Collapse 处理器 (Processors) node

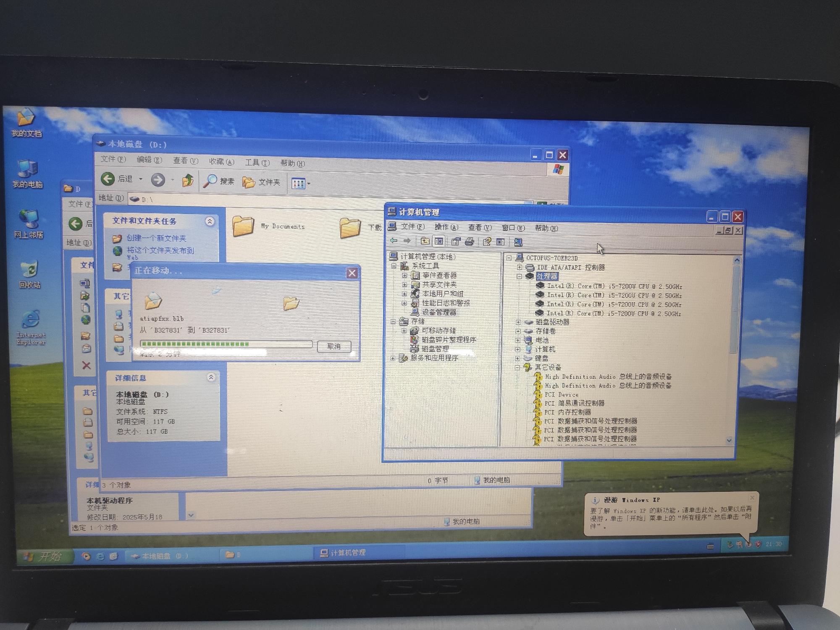click(x=520, y=276)
